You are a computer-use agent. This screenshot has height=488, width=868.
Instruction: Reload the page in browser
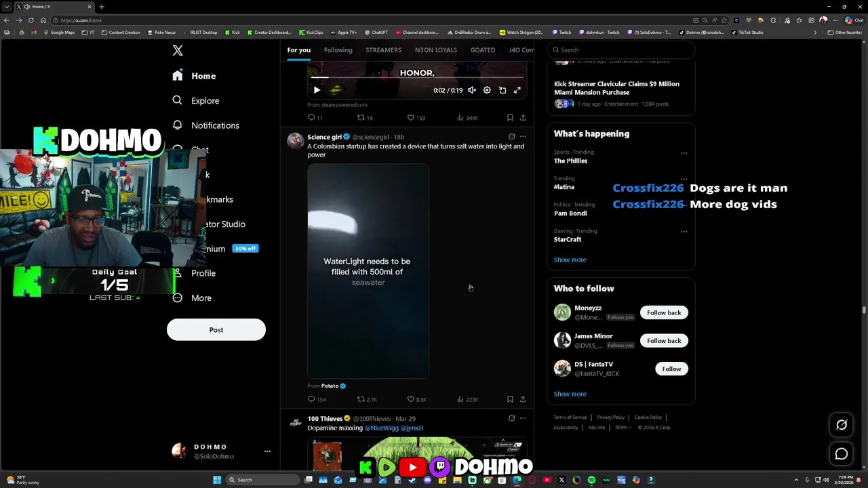[x=31, y=20]
